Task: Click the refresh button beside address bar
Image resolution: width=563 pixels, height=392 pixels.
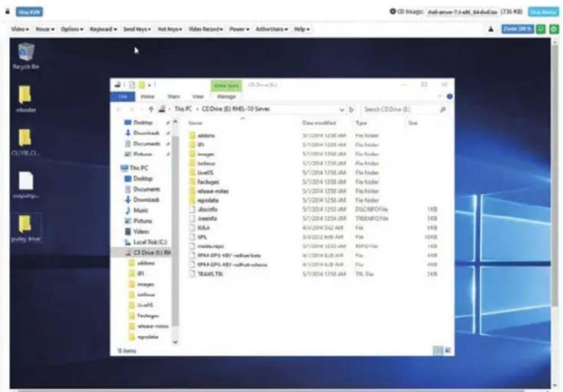Action: [x=352, y=109]
